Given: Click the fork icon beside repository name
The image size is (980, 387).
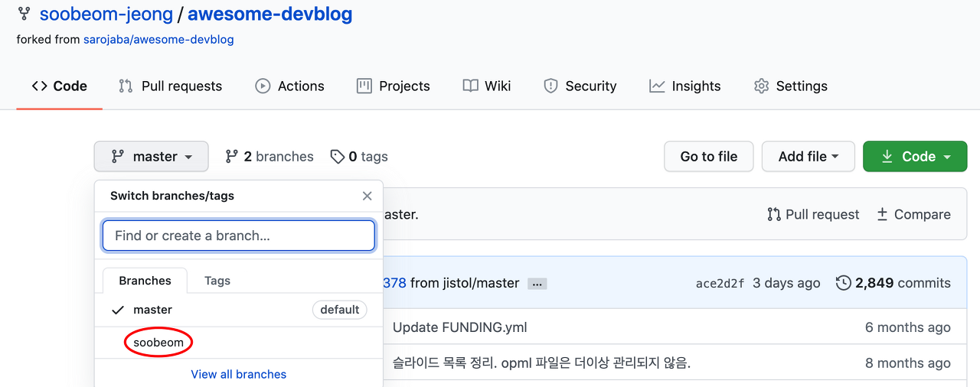Looking at the screenshot, I should (x=23, y=15).
